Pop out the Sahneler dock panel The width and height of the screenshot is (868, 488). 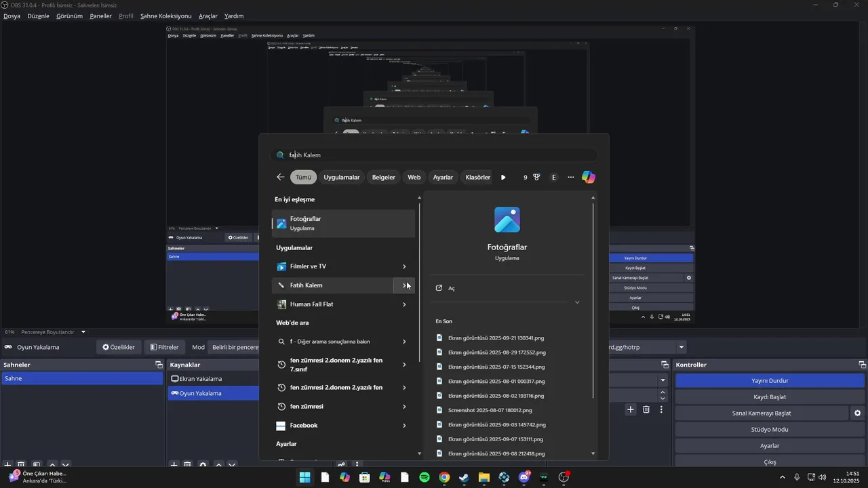point(159,365)
